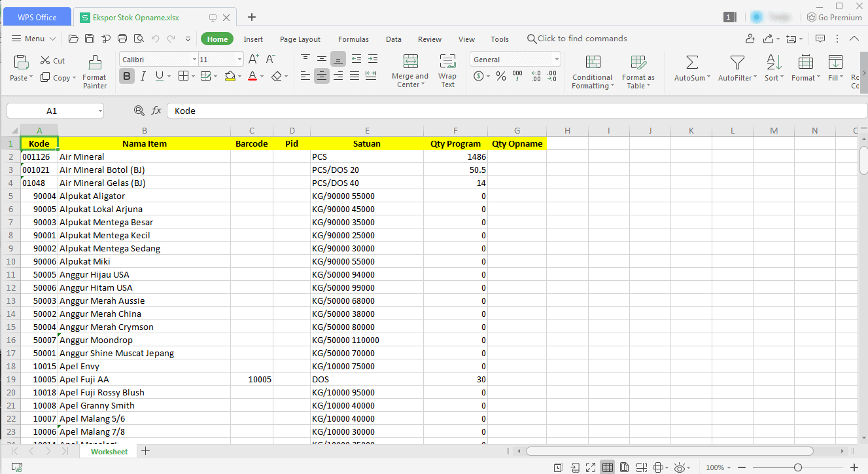The image size is (868, 474).
Task: Open the Data ribbon tab
Action: pos(394,39)
